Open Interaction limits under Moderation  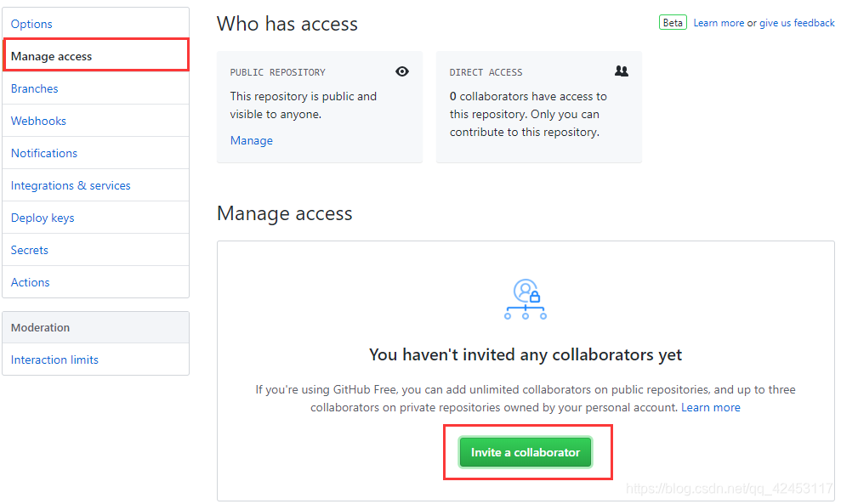pos(54,360)
